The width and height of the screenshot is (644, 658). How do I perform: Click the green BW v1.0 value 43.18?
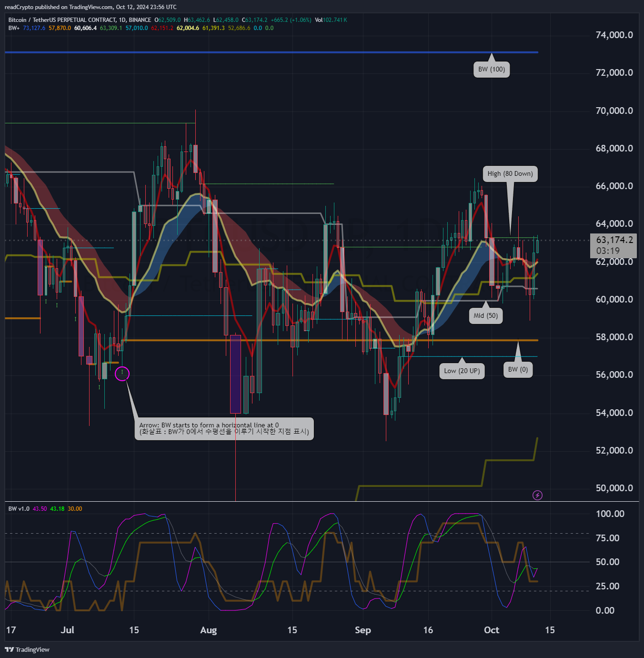58,509
